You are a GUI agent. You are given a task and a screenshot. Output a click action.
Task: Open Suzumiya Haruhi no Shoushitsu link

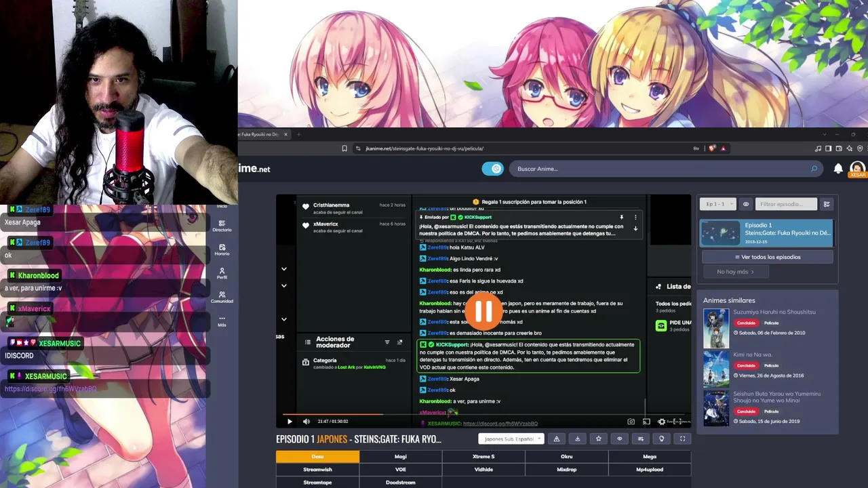coord(774,312)
